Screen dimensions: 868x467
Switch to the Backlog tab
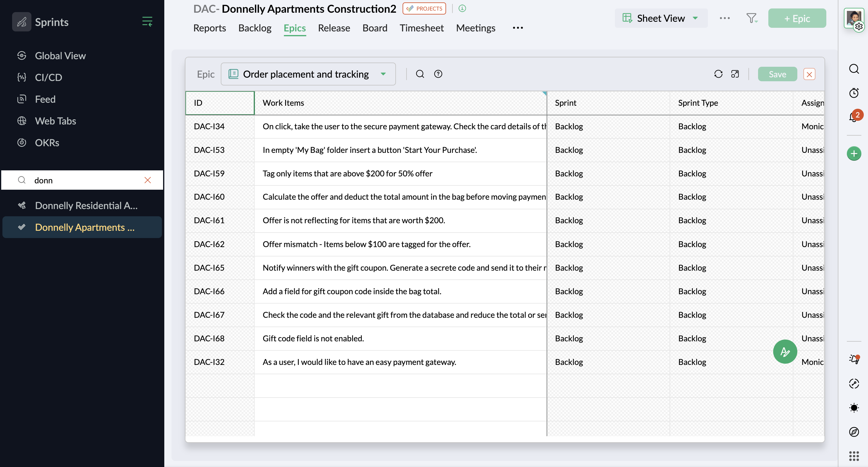pos(255,28)
